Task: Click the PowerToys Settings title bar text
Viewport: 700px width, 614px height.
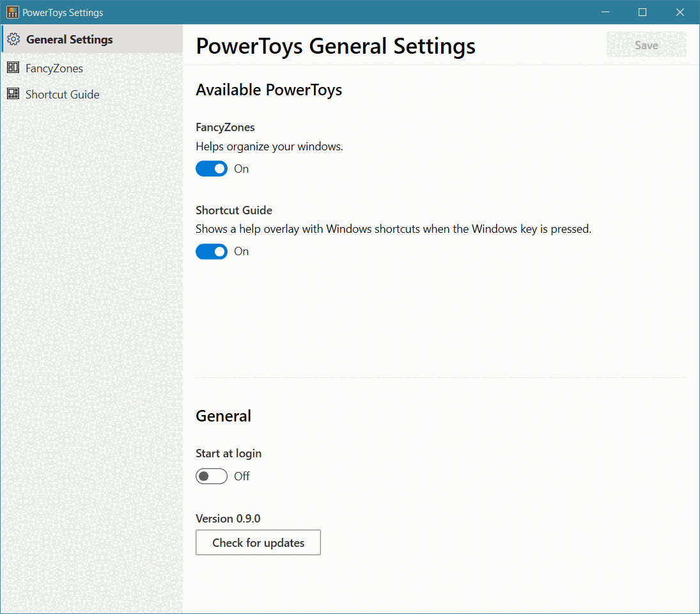Action: [x=62, y=12]
